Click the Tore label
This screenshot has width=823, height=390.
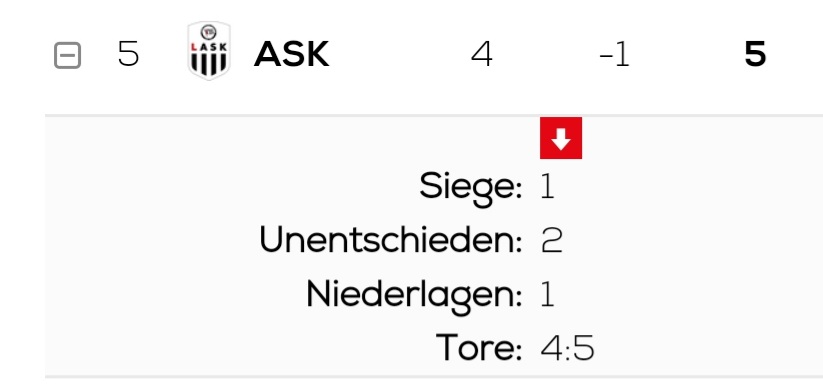pos(479,348)
